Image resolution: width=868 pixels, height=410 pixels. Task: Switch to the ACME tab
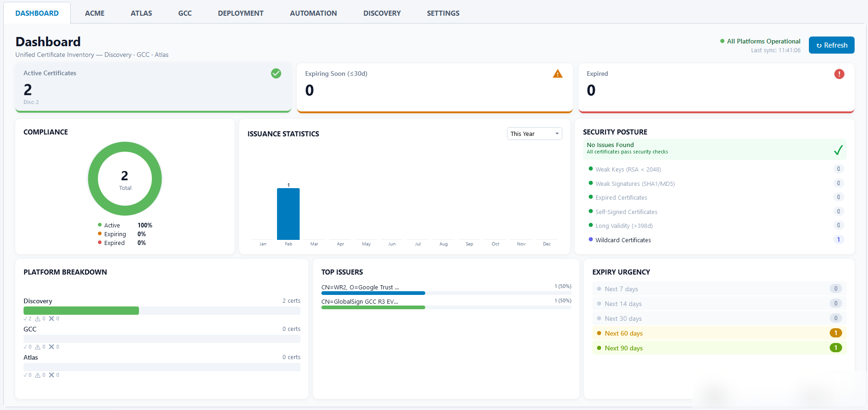pyautogui.click(x=95, y=13)
